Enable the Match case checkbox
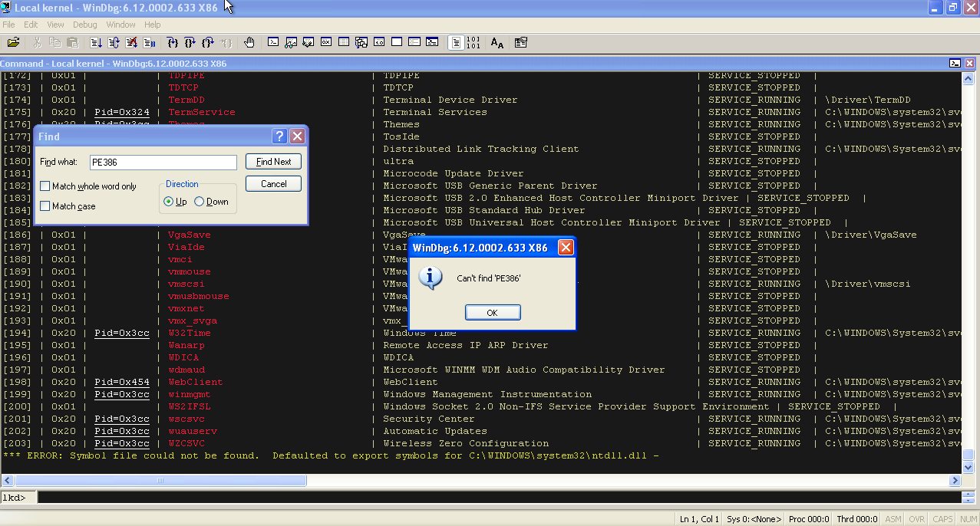This screenshot has width=980, height=526. (x=45, y=206)
